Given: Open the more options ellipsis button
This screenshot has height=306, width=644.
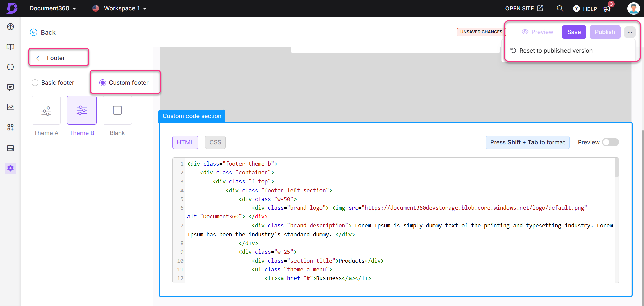Looking at the screenshot, I should (630, 32).
